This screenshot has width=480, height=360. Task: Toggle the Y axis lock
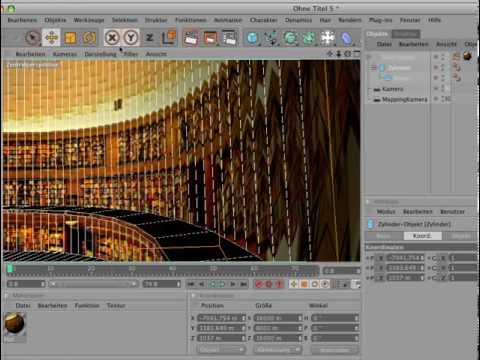[131, 37]
